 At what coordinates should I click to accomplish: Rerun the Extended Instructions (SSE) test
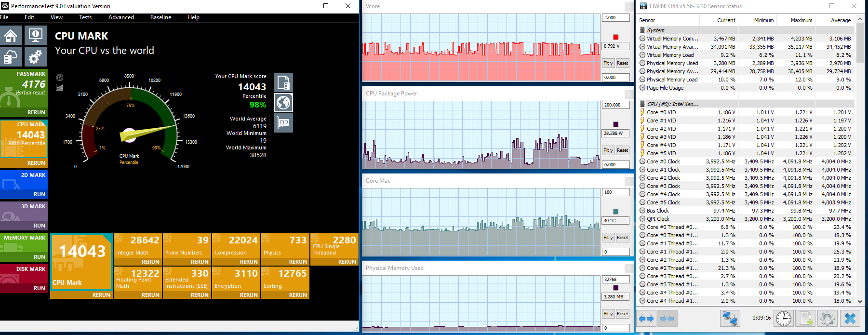coord(200,295)
